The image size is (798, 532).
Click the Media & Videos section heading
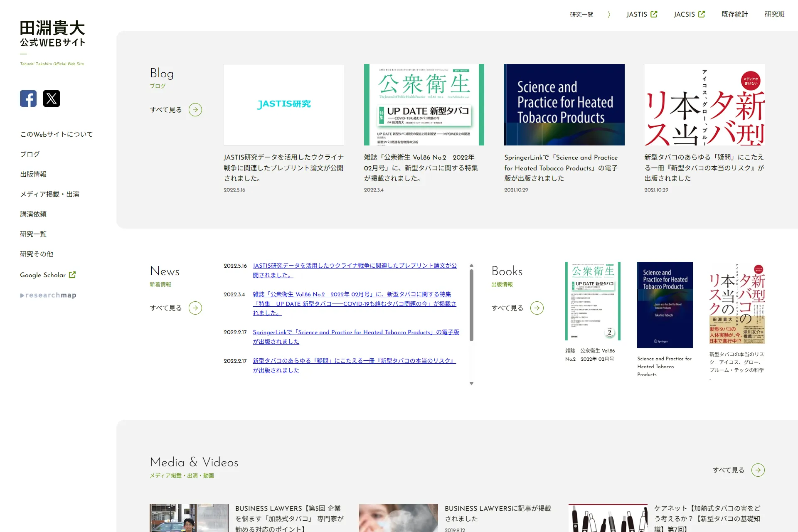(194, 462)
